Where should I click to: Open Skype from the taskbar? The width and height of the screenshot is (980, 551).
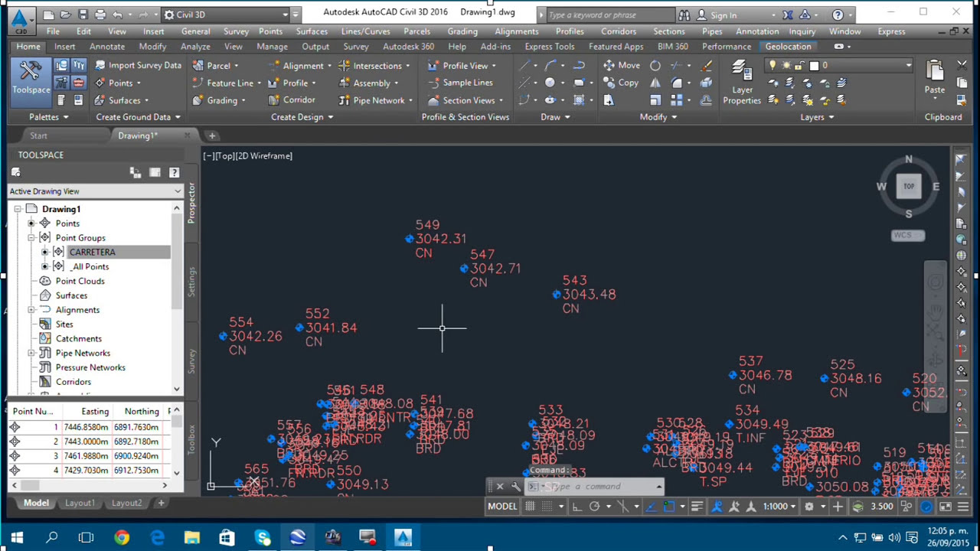[263, 538]
